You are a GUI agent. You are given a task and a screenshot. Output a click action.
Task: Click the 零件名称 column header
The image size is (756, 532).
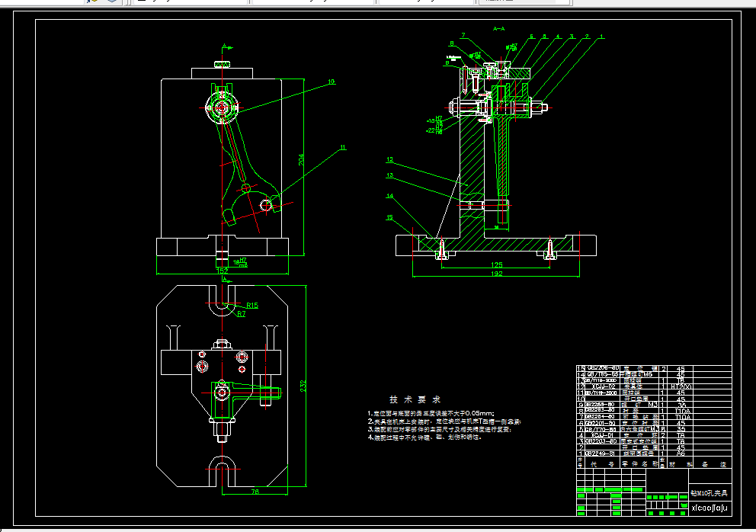639,463
